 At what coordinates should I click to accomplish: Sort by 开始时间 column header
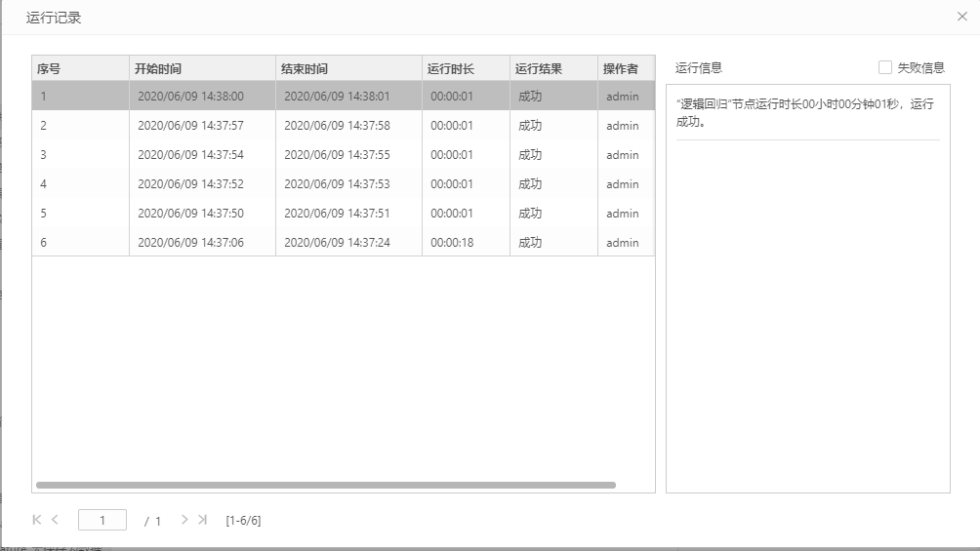coord(202,68)
